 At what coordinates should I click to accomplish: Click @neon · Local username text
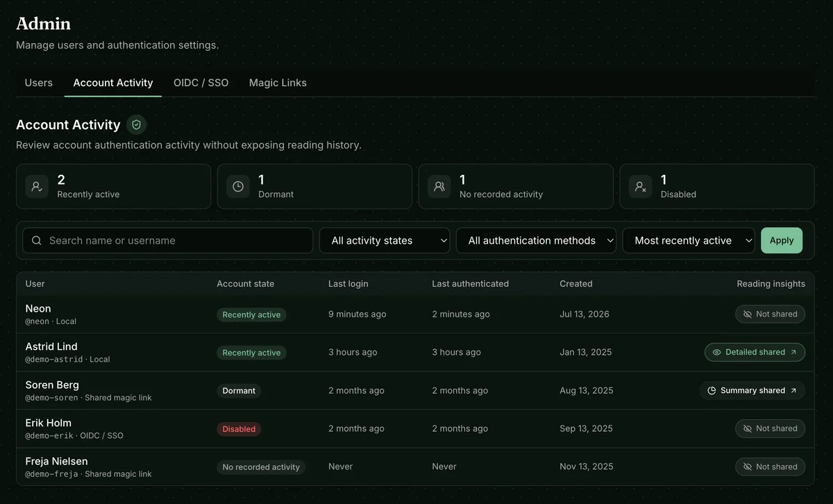pyautogui.click(x=51, y=321)
